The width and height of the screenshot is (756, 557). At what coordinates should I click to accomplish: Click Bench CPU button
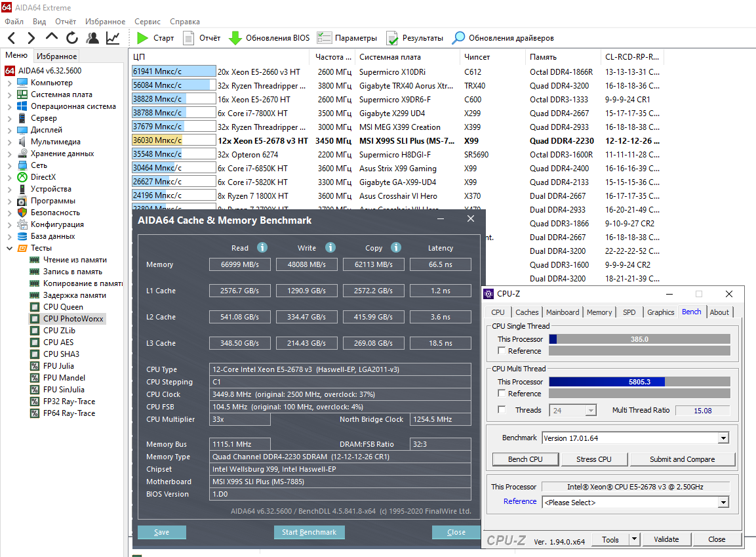click(x=526, y=459)
